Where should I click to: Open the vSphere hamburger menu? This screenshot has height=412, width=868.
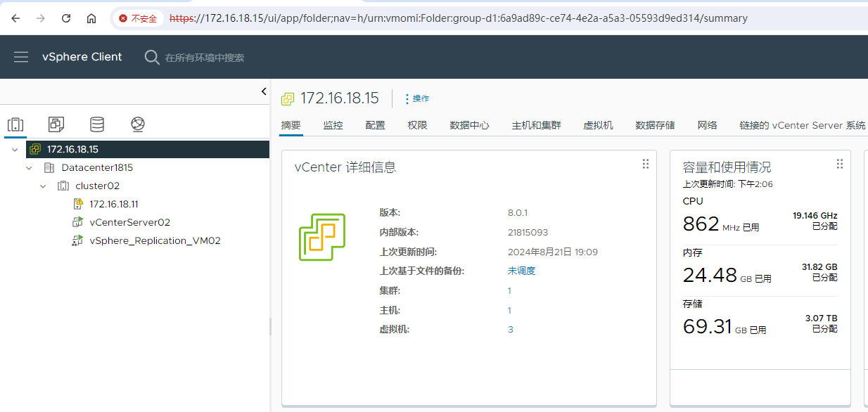tap(21, 57)
